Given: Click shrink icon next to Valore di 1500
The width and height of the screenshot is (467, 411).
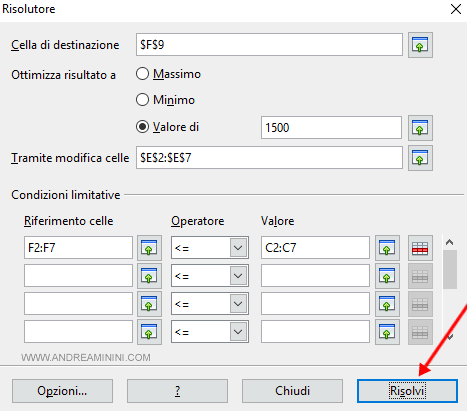Looking at the screenshot, I should pos(420,128).
